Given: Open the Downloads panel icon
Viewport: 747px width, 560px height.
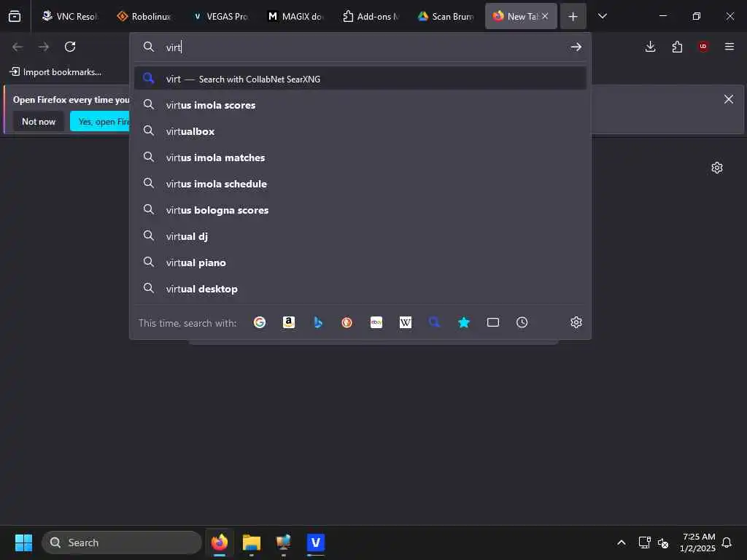Looking at the screenshot, I should (650, 47).
